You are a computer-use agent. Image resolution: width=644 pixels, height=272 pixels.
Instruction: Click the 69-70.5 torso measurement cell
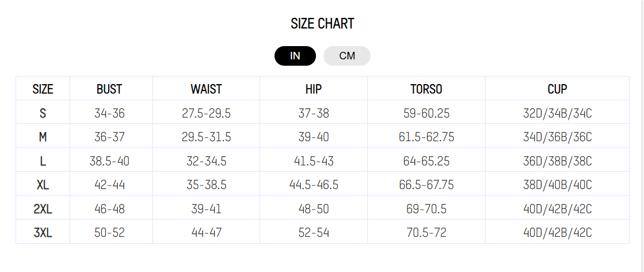click(426, 209)
